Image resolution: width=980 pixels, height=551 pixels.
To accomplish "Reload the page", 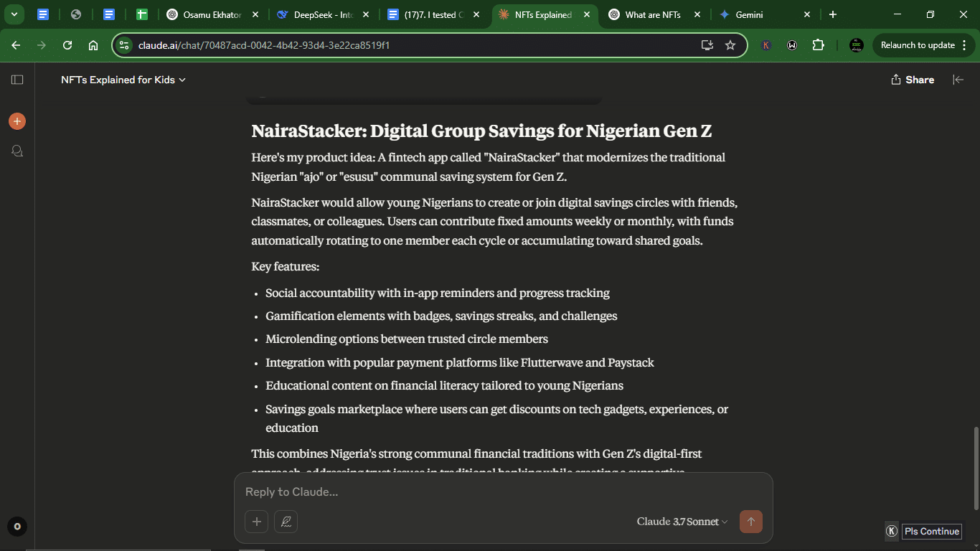I will 67,45.
